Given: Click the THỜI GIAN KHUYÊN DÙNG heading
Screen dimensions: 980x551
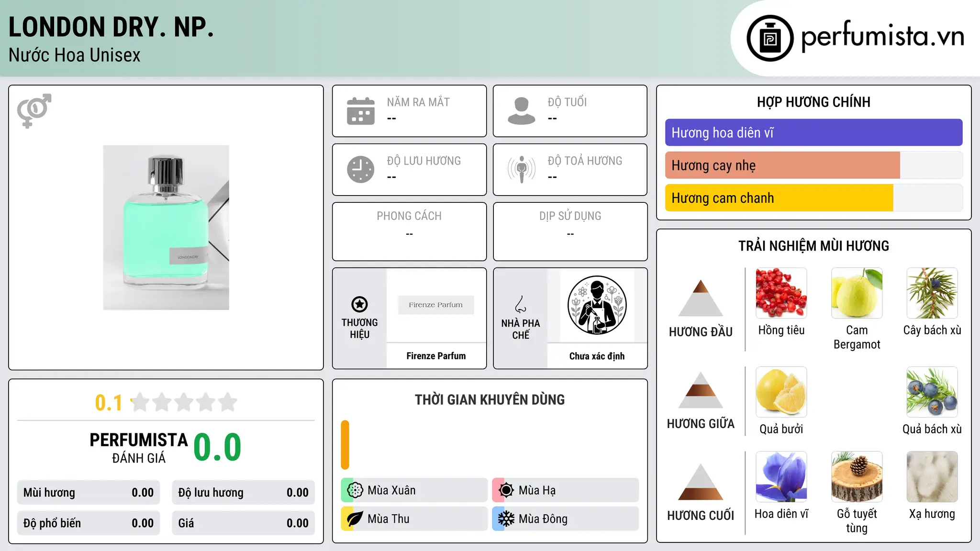Looking at the screenshot, I should click(490, 399).
